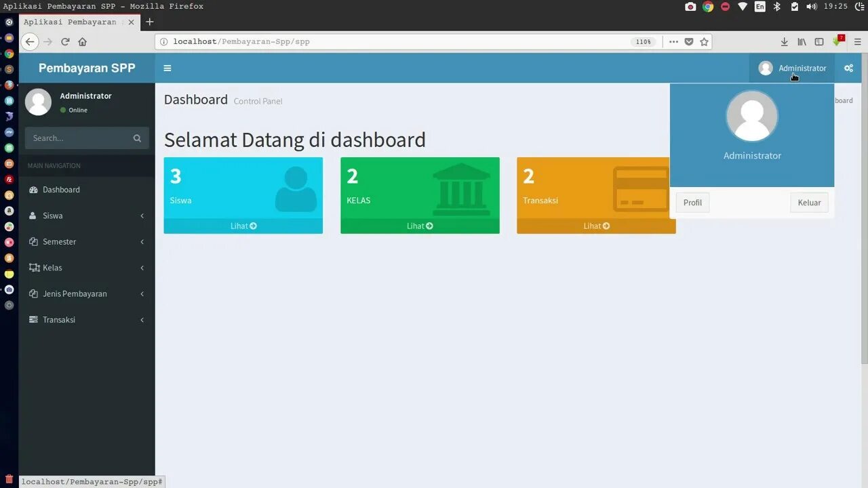Click the Profil button

click(x=692, y=203)
